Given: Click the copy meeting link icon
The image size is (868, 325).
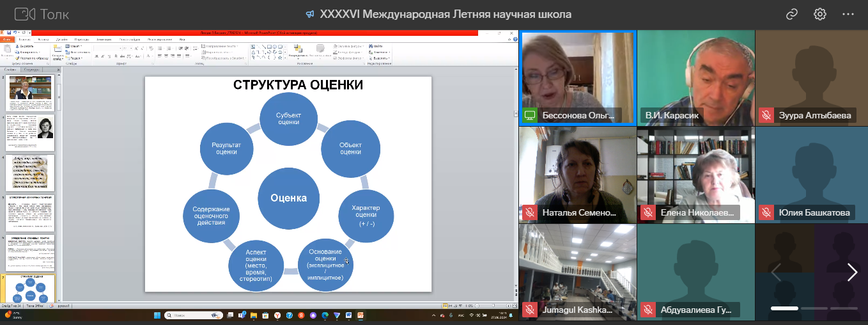Looking at the screenshot, I should (x=792, y=14).
